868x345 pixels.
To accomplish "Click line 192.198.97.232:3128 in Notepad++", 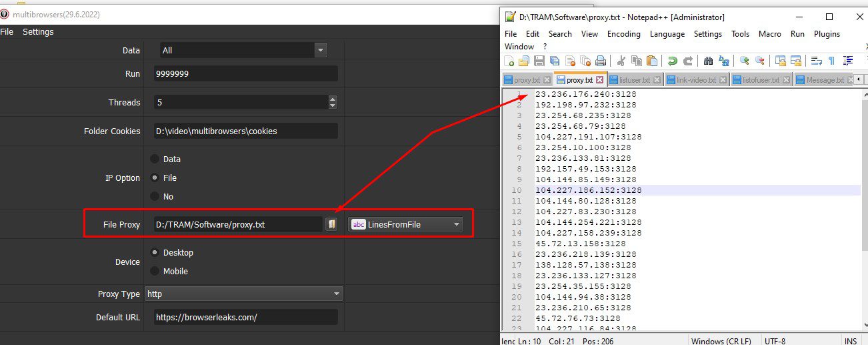I will (585, 105).
